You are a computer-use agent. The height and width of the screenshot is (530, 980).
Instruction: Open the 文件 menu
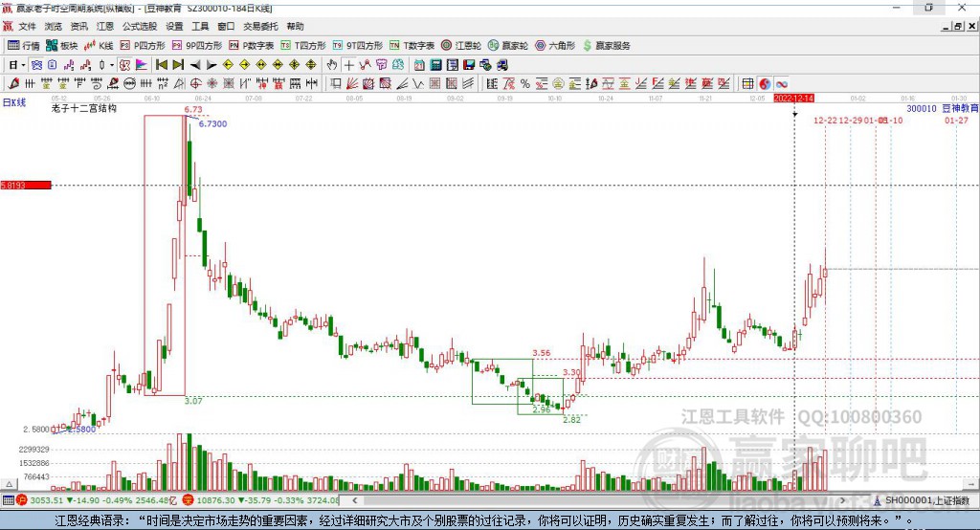click(28, 26)
